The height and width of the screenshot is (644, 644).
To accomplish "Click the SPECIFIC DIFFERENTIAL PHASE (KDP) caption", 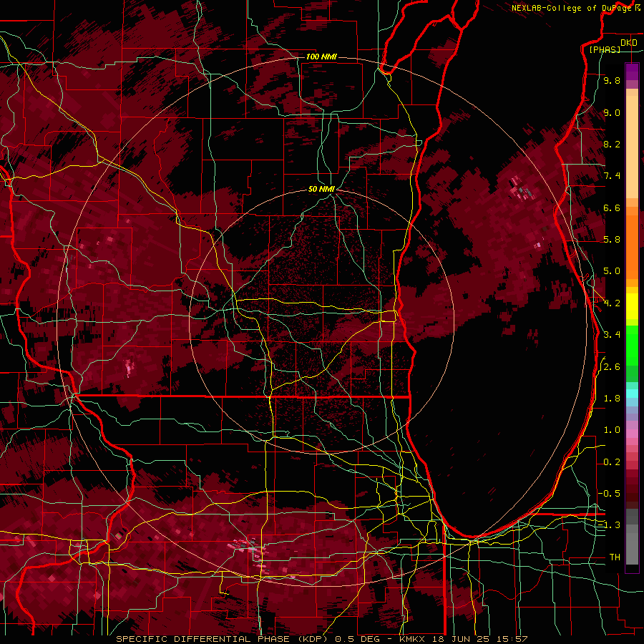I will point(223,639).
